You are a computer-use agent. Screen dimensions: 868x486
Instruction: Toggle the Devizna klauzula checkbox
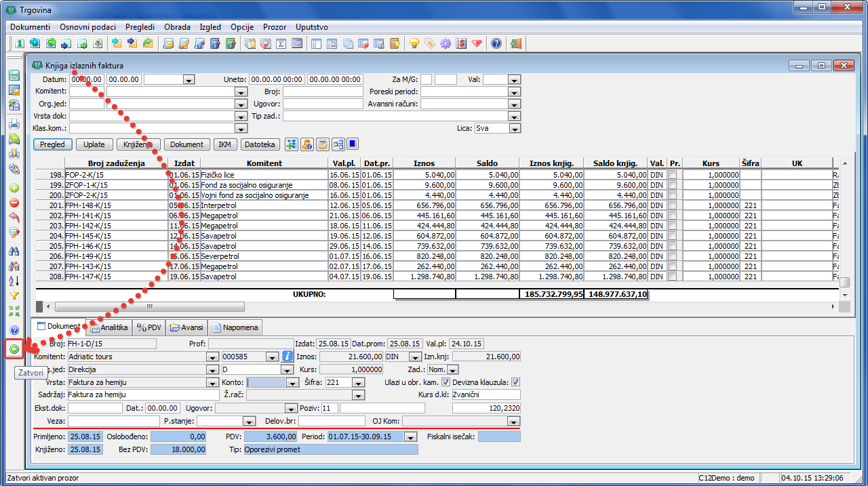click(x=515, y=382)
